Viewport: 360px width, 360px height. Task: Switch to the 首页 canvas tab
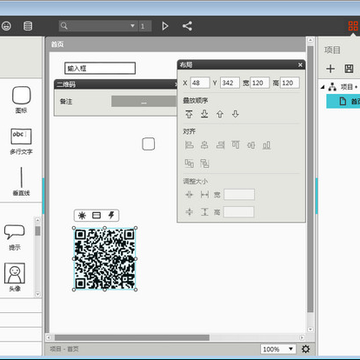(x=57, y=44)
